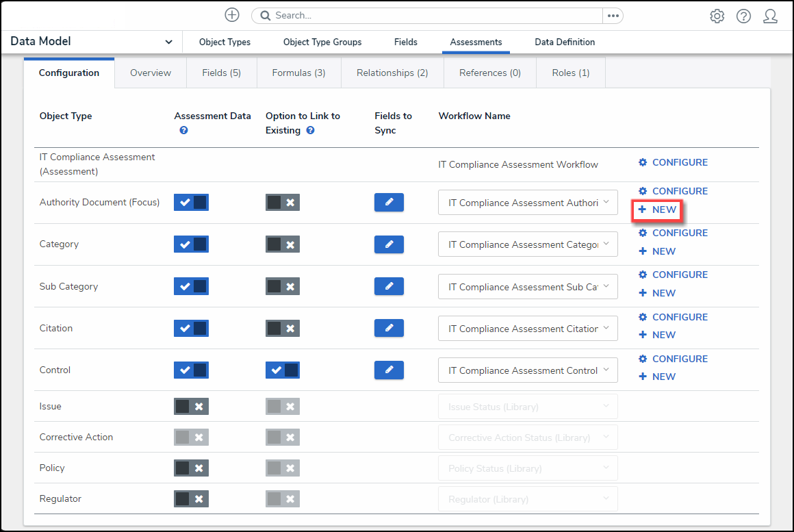Click Option to Link to Existing help icon
The width and height of the screenshot is (794, 532).
310,130
